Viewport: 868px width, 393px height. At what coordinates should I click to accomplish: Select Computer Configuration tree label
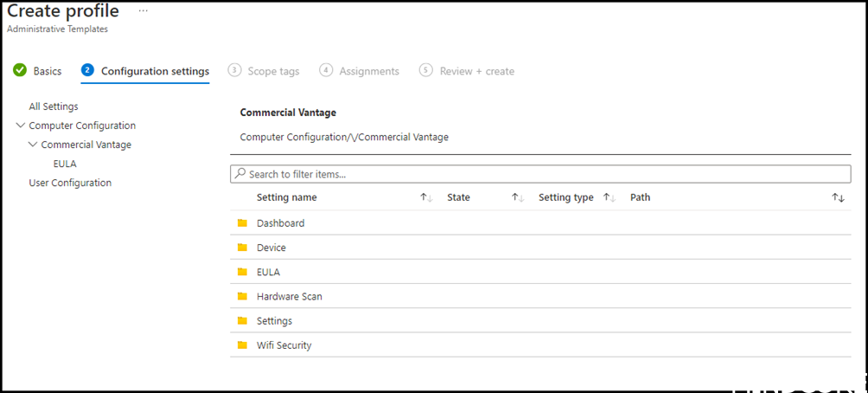pos(82,126)
